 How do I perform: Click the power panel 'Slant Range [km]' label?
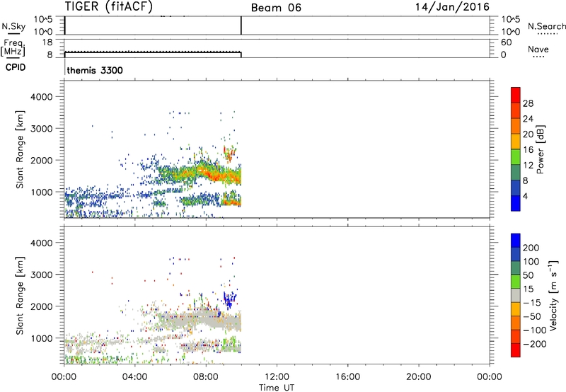point(20,149)
